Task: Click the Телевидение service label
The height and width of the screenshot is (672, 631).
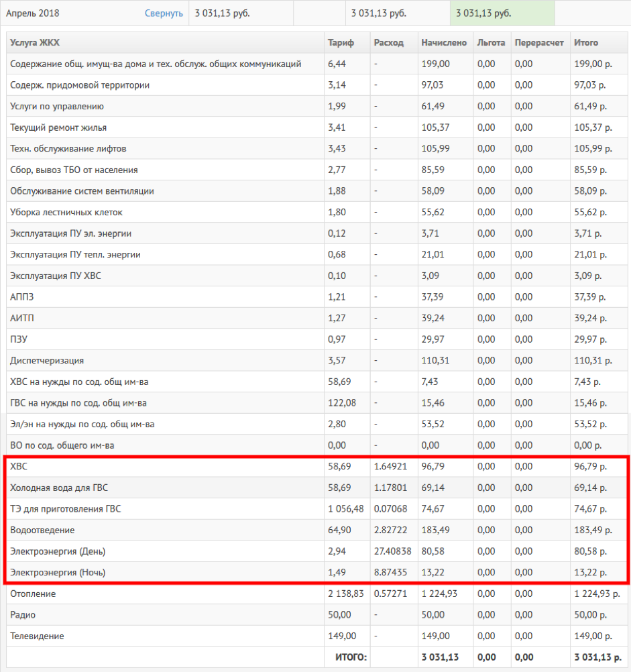Action: pyautogui.click(x=38, y=636)
